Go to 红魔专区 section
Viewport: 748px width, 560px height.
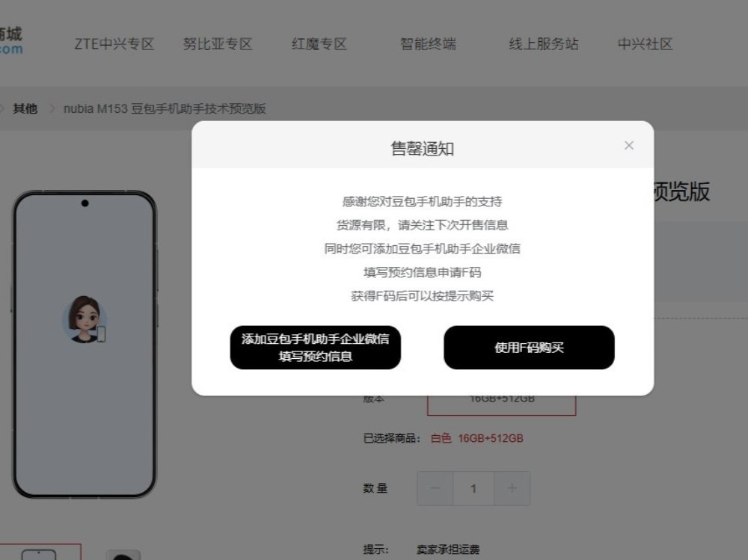click(319, 44)
